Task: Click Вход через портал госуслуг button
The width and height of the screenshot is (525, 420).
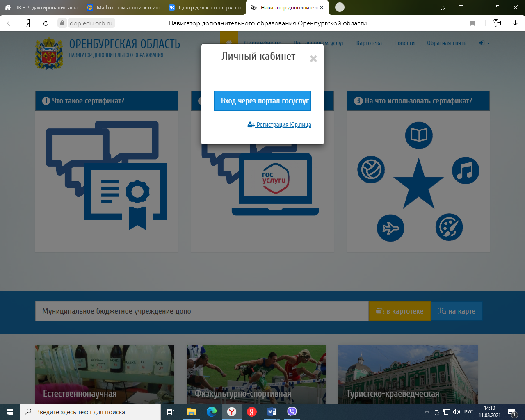Action: pos(262,101)
